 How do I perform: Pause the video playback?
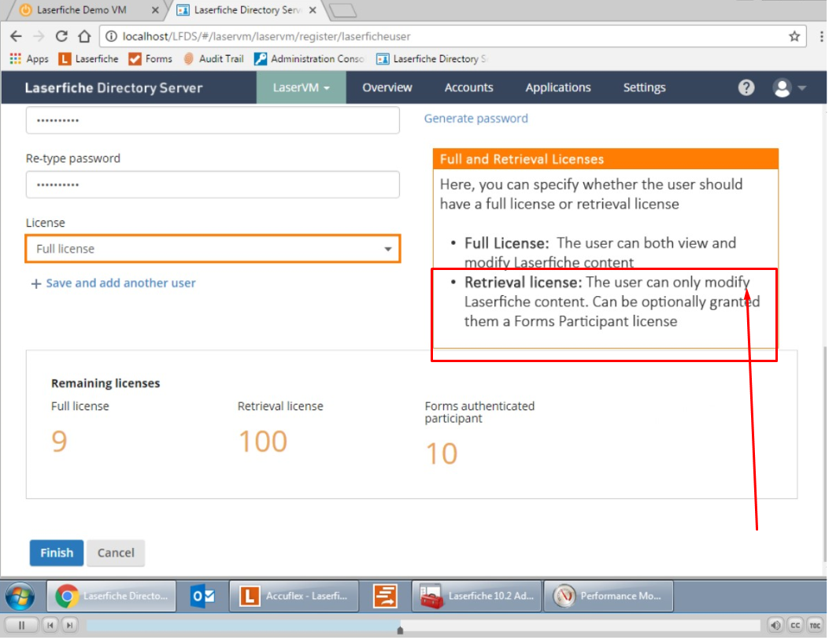[21, 626]
